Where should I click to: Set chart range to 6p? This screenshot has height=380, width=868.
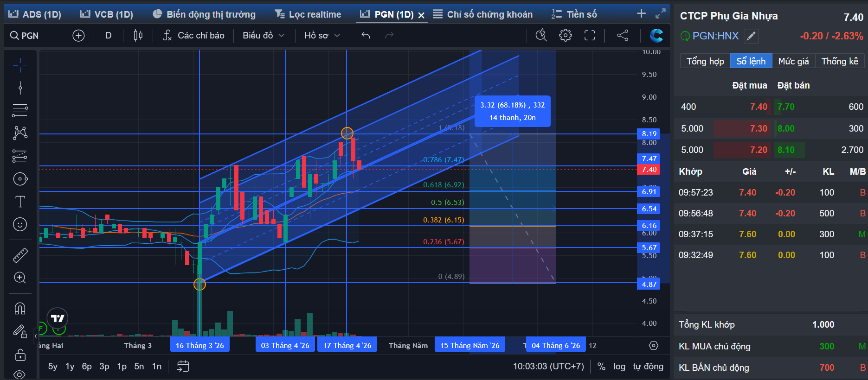point(87,367)
